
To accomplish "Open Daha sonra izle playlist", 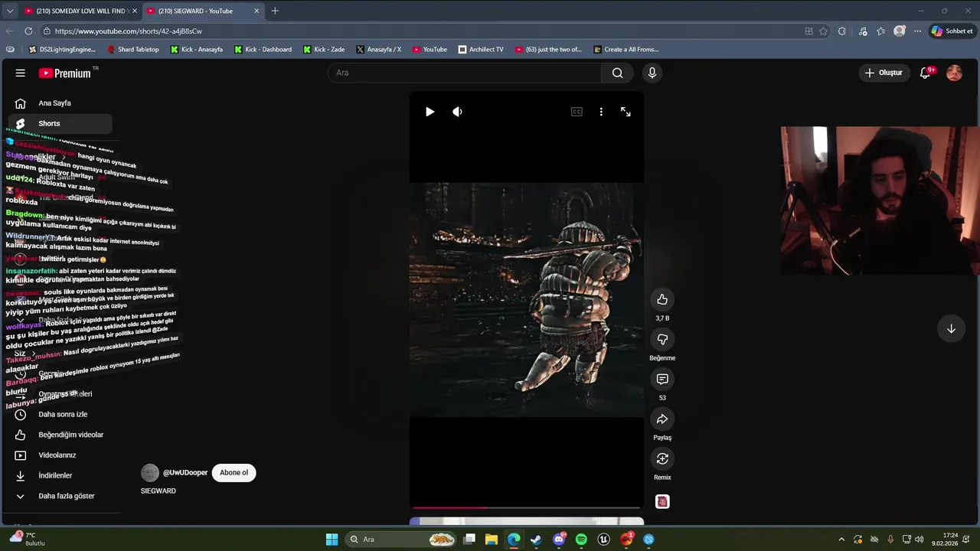I will [60, 414].
